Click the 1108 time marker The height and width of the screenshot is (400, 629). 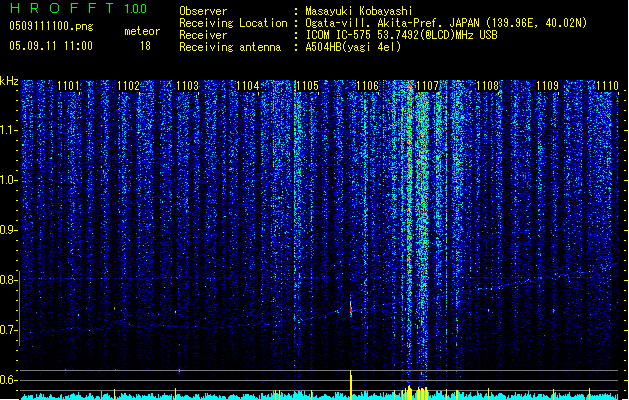(x=487, y=86)
